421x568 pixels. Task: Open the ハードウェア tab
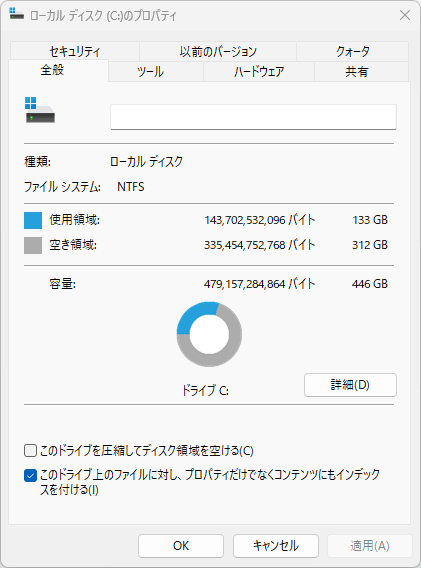point(259,71)
